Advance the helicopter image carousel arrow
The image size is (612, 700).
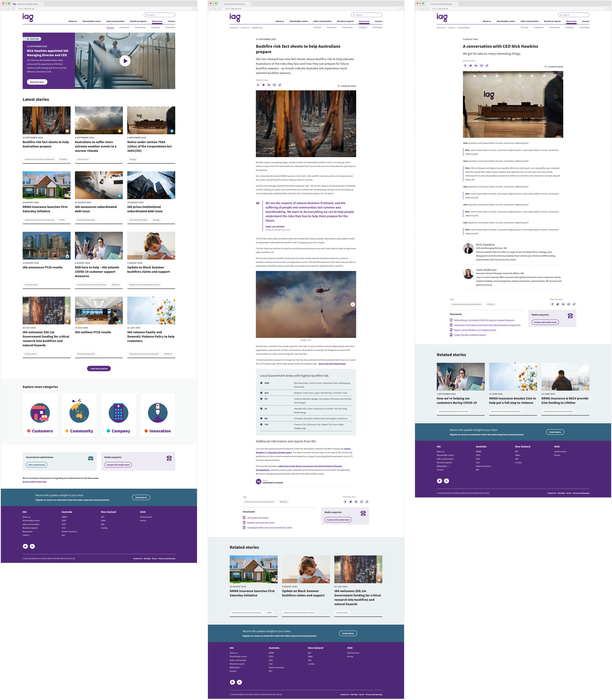(353, 304)
